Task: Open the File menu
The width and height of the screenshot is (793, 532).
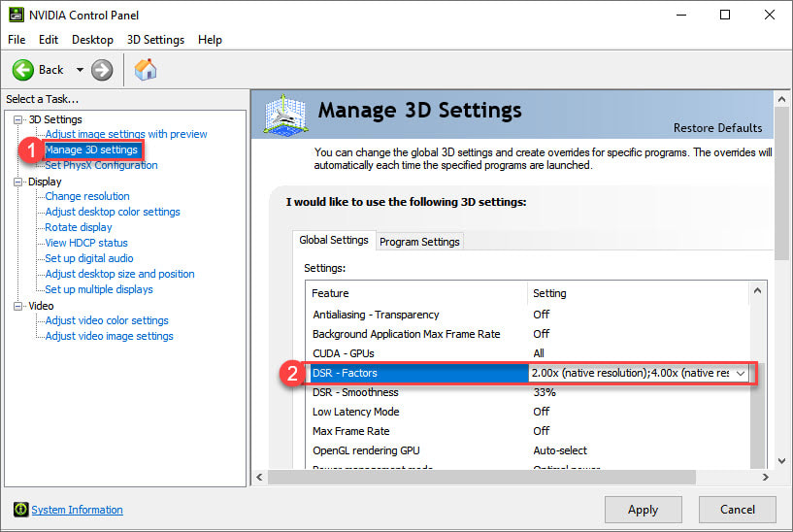Action: (17, 40)
